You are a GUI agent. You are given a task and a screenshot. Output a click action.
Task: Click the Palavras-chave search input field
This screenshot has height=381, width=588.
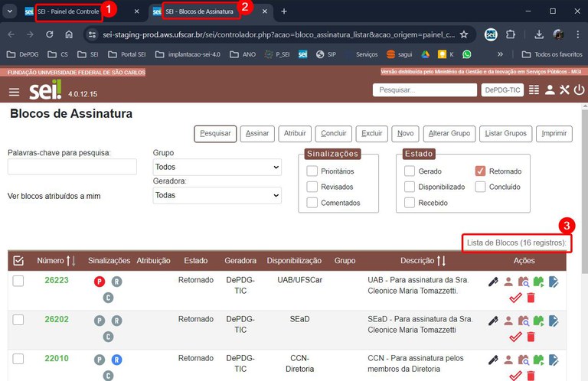tap(72, 167)
